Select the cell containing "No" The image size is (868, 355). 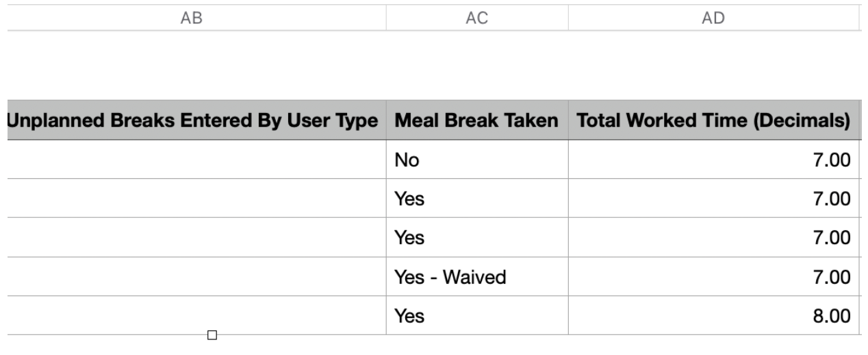[476, 160]
